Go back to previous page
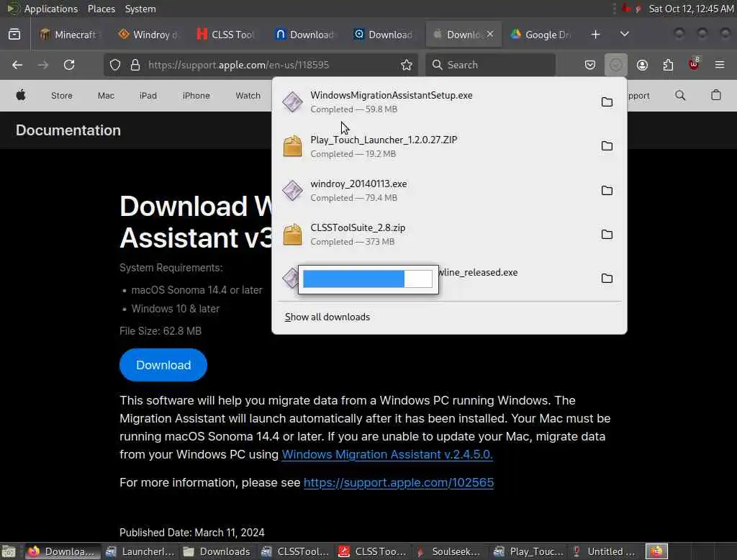Image resolution: width=737 pixels, height=560 pixels. tap(17, 65)
